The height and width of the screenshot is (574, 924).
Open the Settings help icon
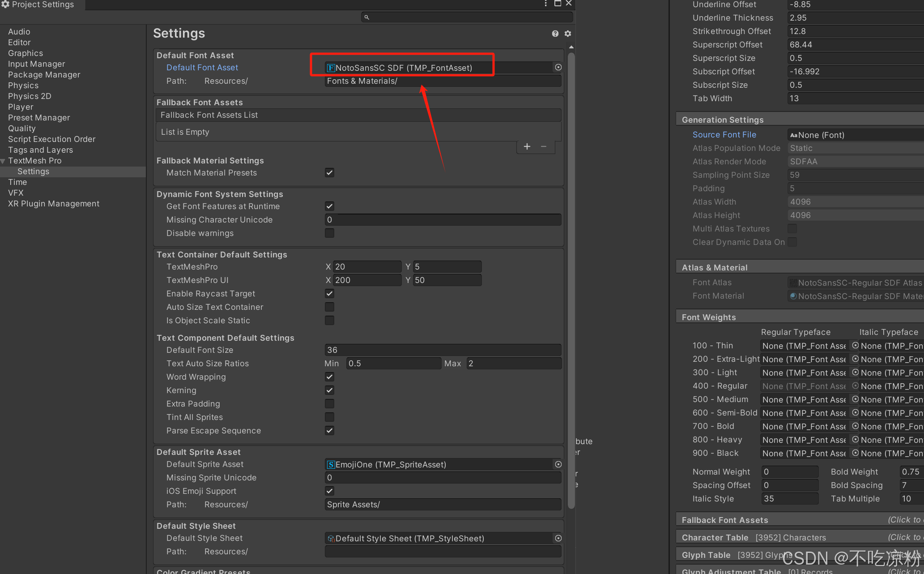click(x=555, y=34)
